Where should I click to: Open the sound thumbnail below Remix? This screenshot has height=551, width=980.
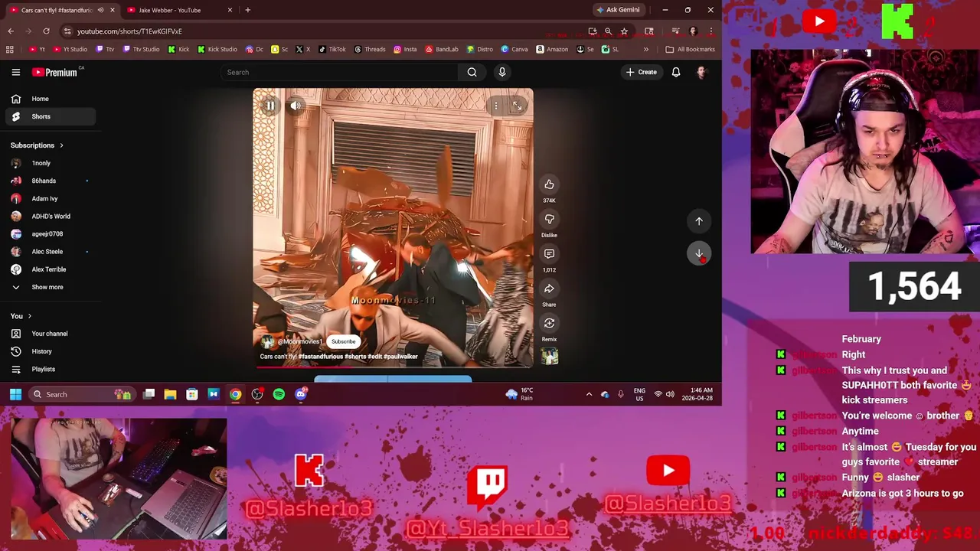pos(549,356)
